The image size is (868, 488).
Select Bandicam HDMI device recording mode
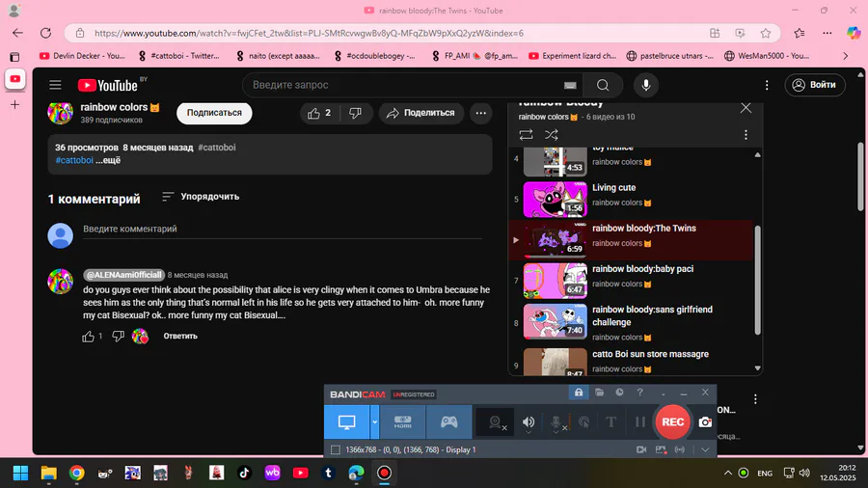[402, 422]
